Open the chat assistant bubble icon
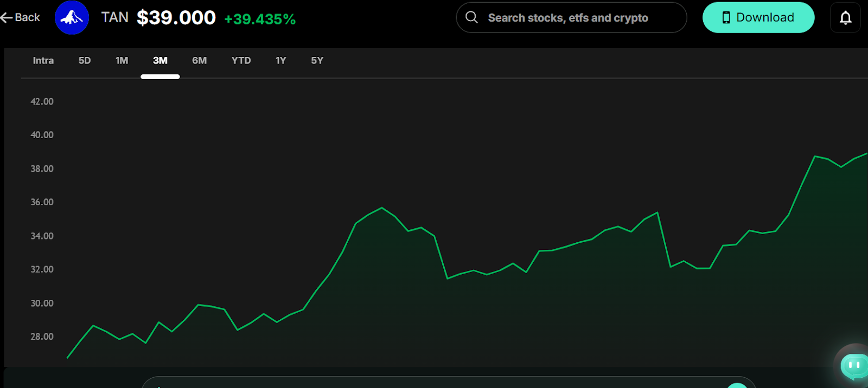The height and width of the screenshot is (388, 868). click(x=853, y=365)
